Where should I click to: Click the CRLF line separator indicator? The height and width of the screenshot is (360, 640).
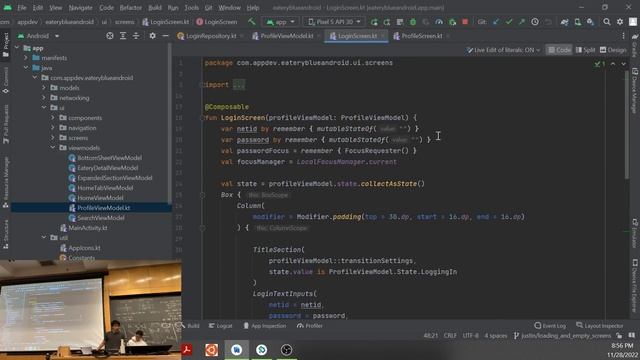tap(450, 336)
